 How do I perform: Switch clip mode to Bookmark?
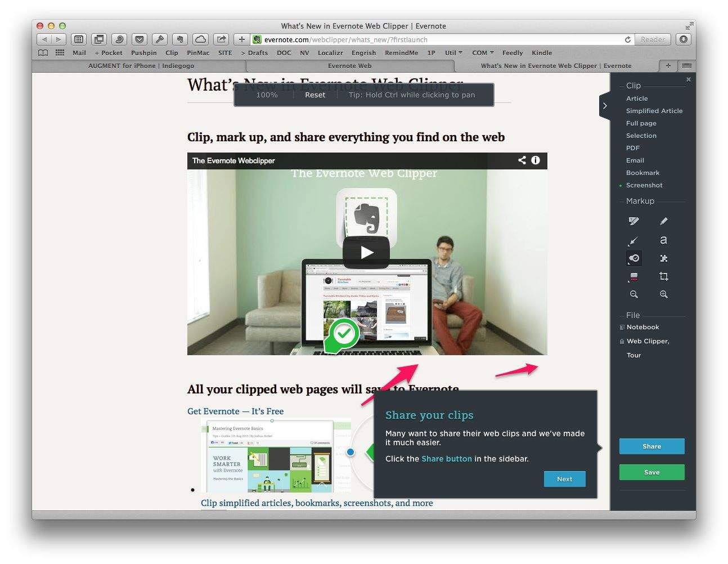642,172
